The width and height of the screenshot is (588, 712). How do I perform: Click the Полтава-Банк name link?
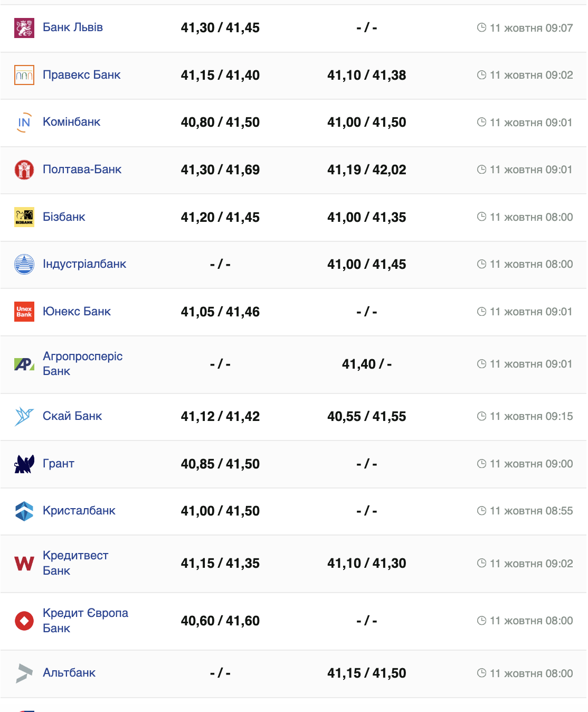click(x=82, y=170)
